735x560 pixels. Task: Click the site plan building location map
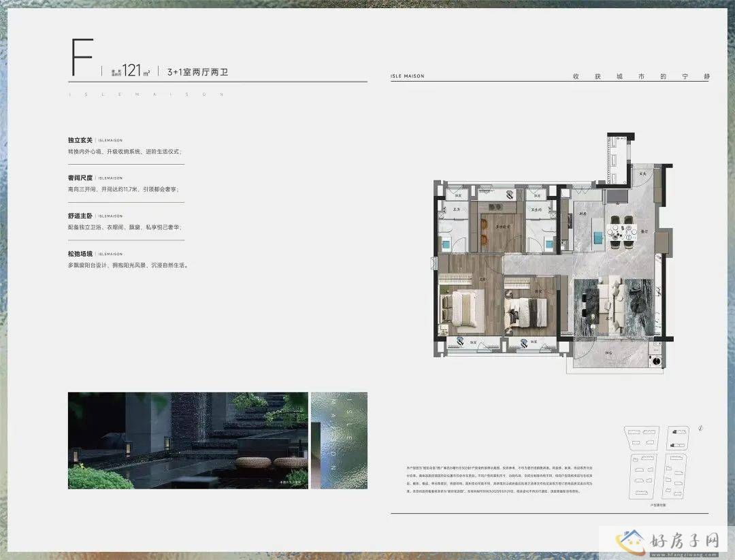(656, 463)
